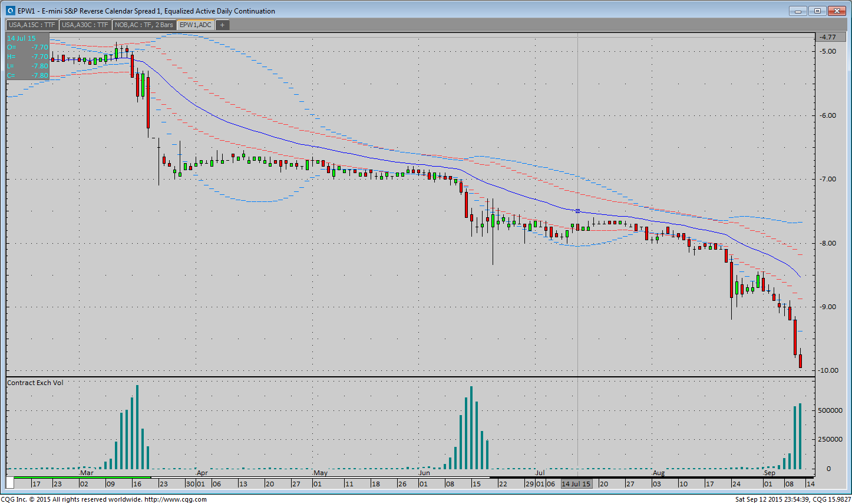Viewport: 852px width, 504px height.
Task: Close the EPW1 chart window
Action: (837, 11)
